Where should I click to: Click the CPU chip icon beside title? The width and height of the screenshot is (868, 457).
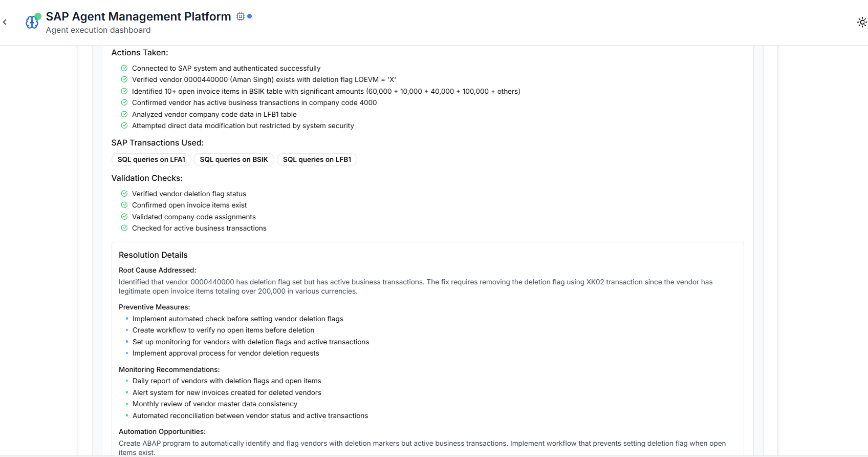pos(241,16)
